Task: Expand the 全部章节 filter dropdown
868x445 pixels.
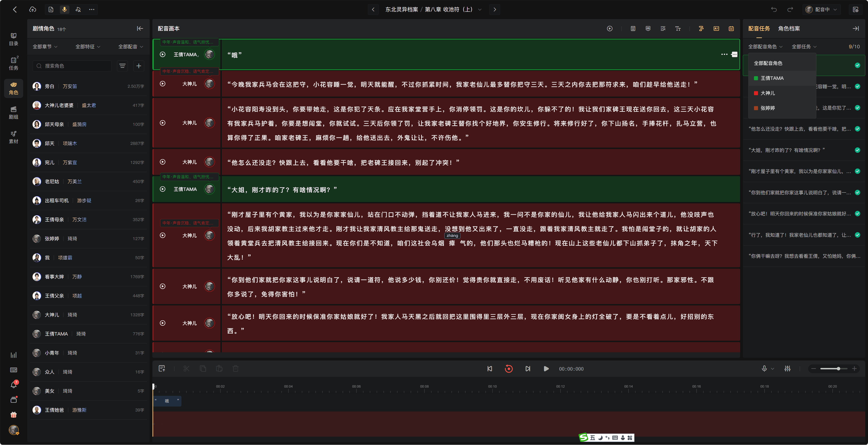Action: click(45, 47)
